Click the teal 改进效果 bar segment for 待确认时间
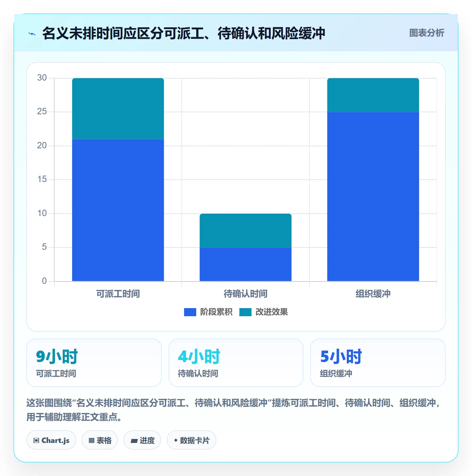Image resolution: width=472 pixels, height=476 pixels. click(x=245, y=231)
